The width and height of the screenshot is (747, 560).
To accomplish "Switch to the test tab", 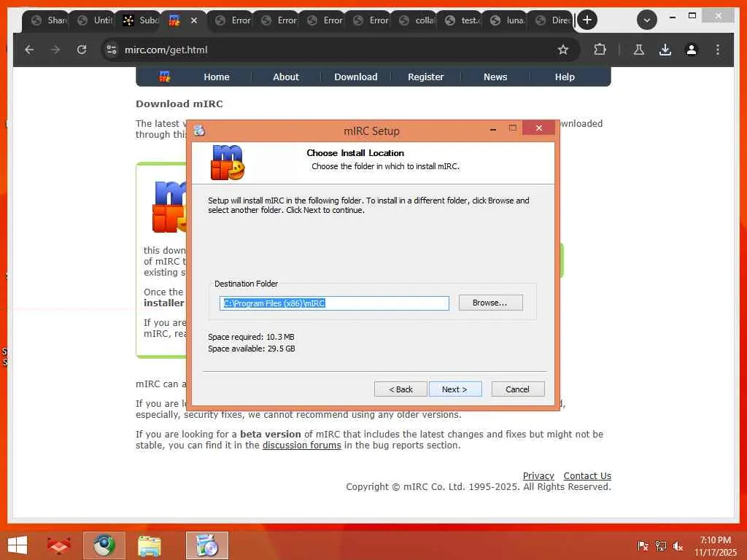I will point(462,20).
